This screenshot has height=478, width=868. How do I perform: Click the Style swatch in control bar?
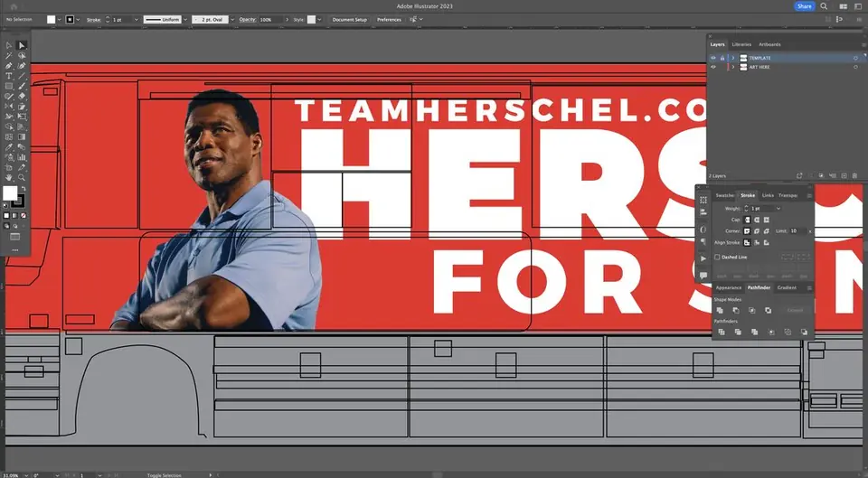click(x=312, y=19)
